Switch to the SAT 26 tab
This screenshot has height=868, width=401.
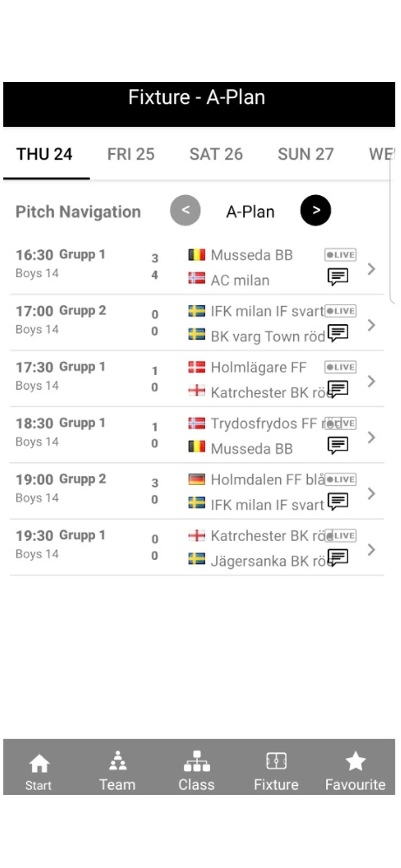tap(216, 154)
